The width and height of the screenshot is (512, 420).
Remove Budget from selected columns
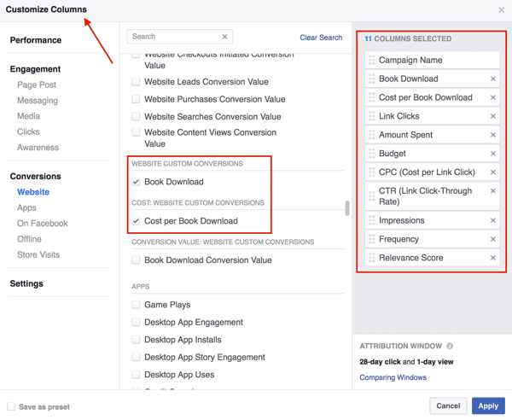pyautogui.click(x=493, y=153)
